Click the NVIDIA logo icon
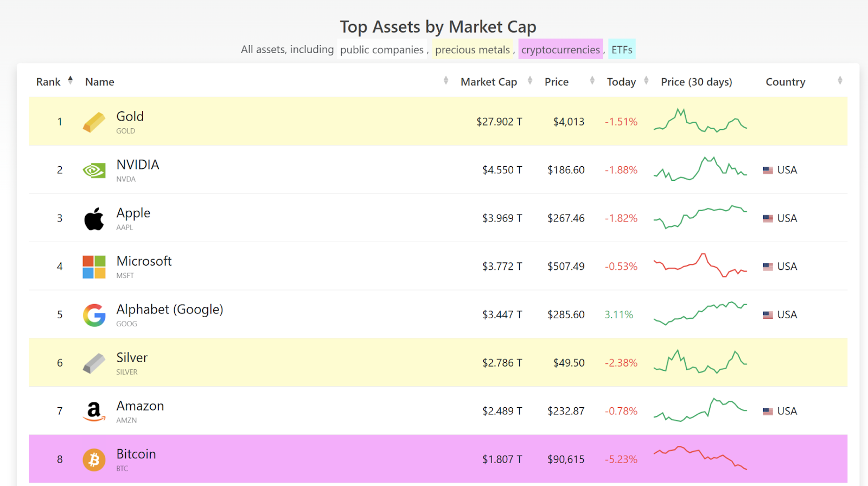This screenshot has width=868, height=486. (x=94, y=171)
